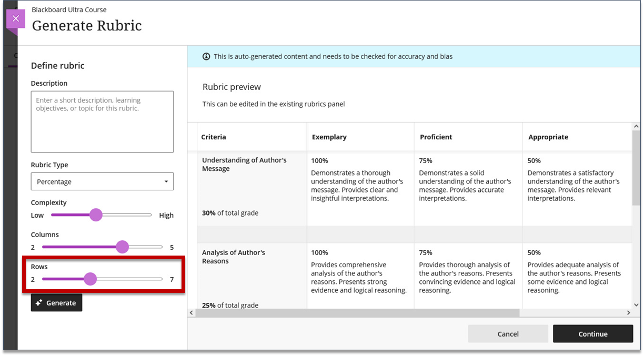Screen dimensions: 644x356
Task: Open the Rubric Type dropdown
Action: [x=102, y=181]
